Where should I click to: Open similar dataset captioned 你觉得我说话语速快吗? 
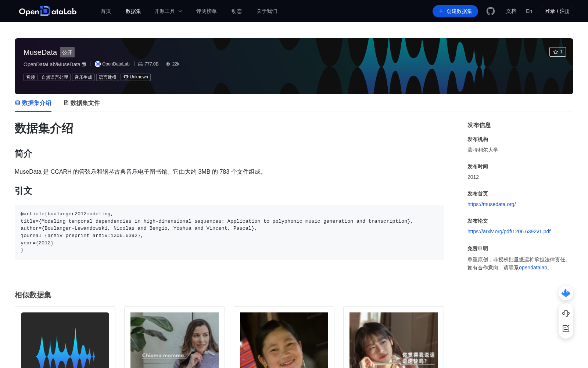coord(394,340)
